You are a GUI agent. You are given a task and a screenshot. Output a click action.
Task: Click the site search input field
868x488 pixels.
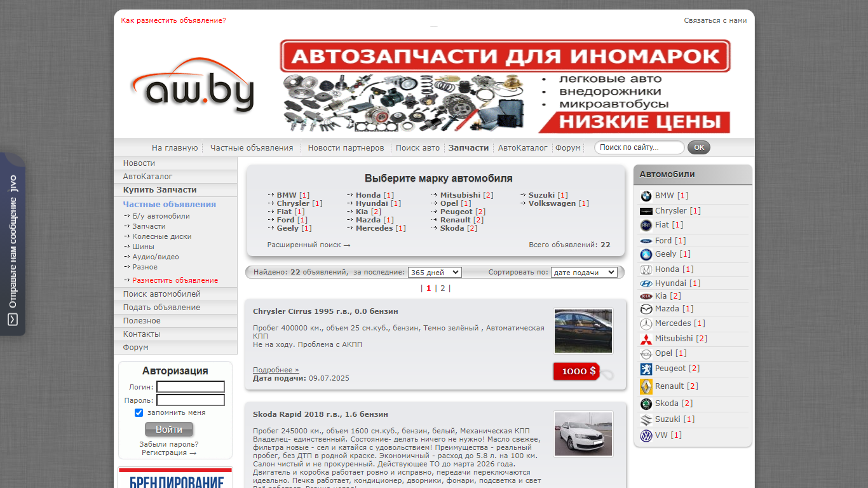coord(639,147)
